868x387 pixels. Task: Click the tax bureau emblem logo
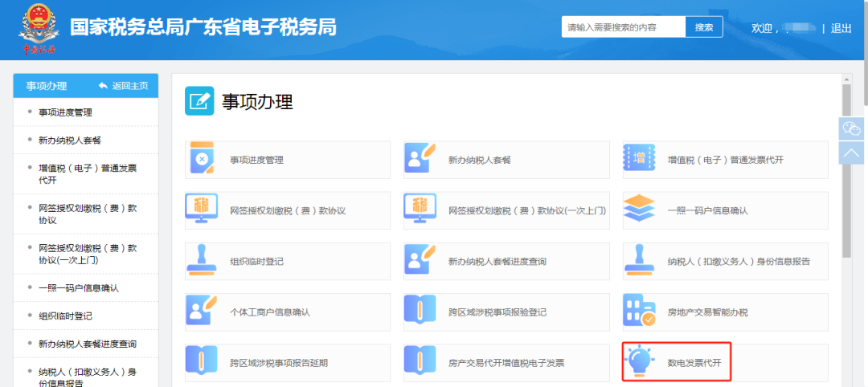click(39, 29)
